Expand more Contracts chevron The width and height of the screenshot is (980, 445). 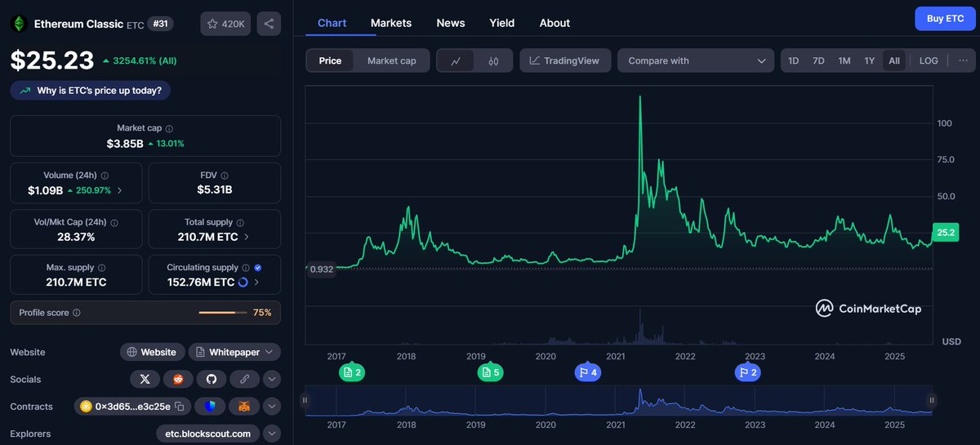point(272,406)
